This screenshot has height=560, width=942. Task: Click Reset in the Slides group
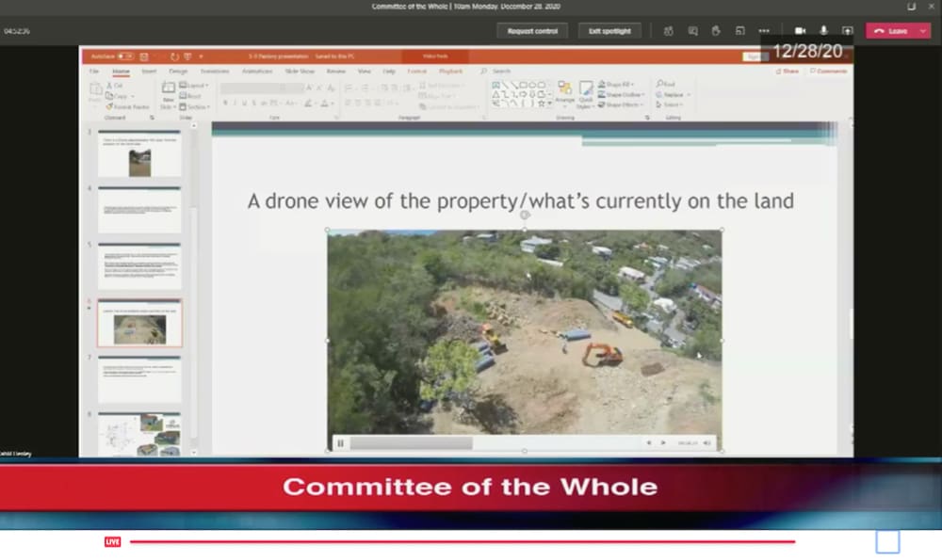(191, 95)
